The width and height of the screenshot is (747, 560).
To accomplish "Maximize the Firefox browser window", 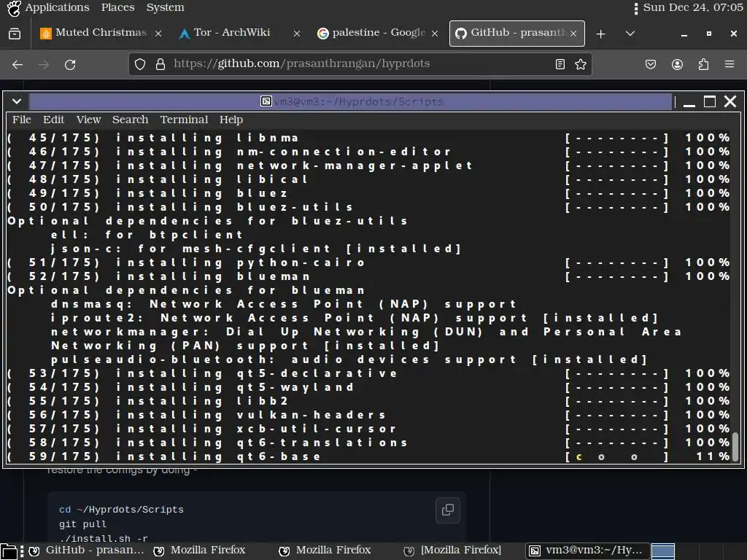I will coord(709,34).
